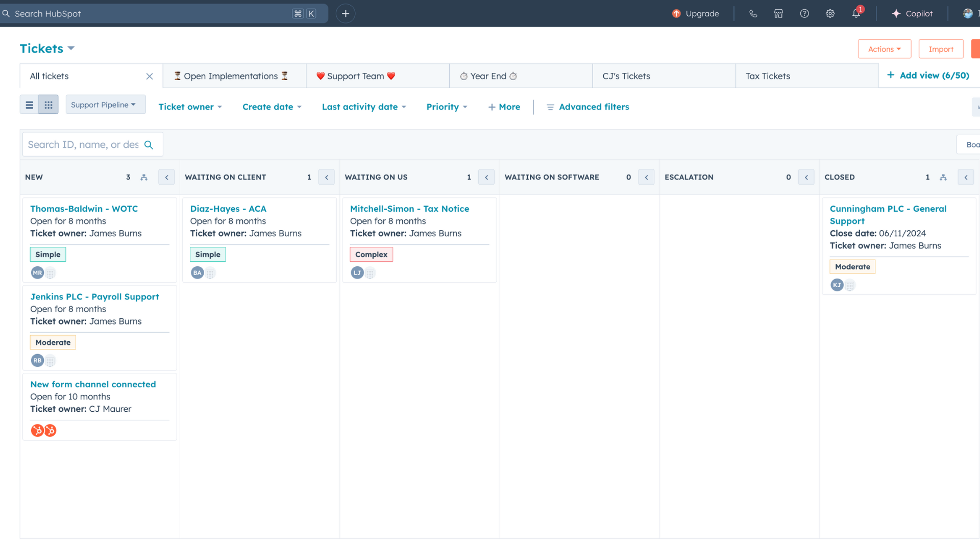
Task: Open the Thomas-Baldwin - WOTC ticket
Action: point(84,209)
